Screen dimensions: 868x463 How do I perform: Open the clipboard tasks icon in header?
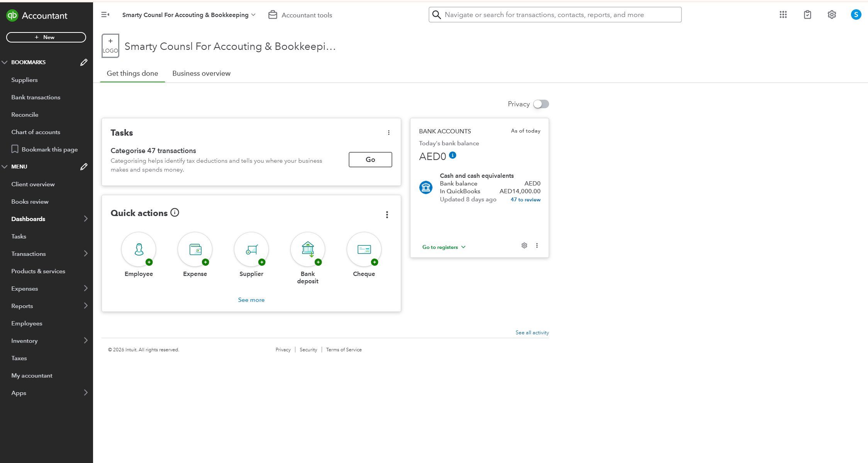(x=807, y=14)
